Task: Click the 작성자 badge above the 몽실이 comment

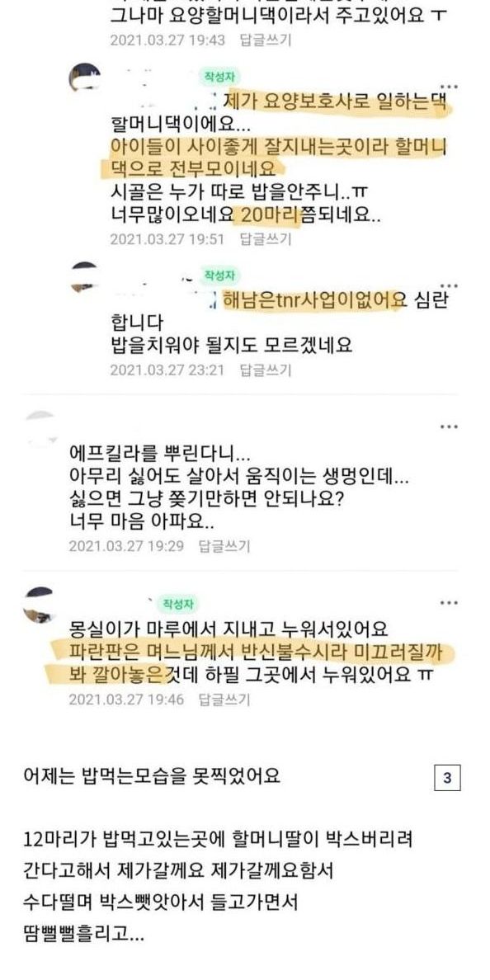Action: tap(177, 604)
